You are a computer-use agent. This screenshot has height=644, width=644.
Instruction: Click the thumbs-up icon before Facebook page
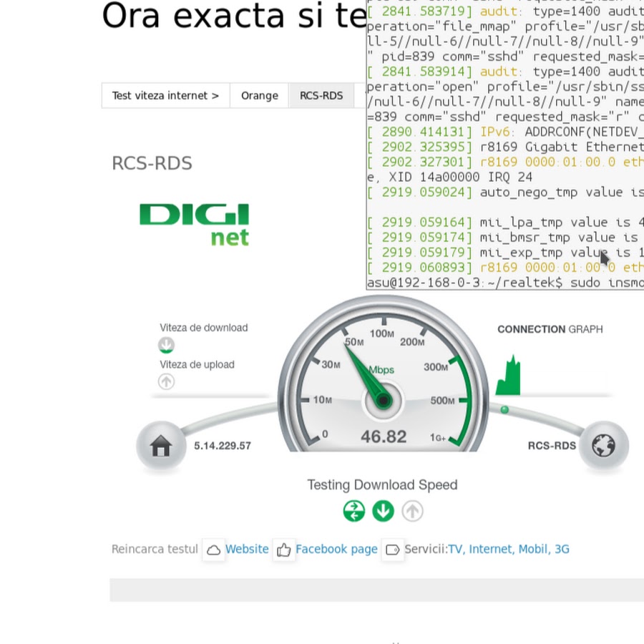click(284, 550)
